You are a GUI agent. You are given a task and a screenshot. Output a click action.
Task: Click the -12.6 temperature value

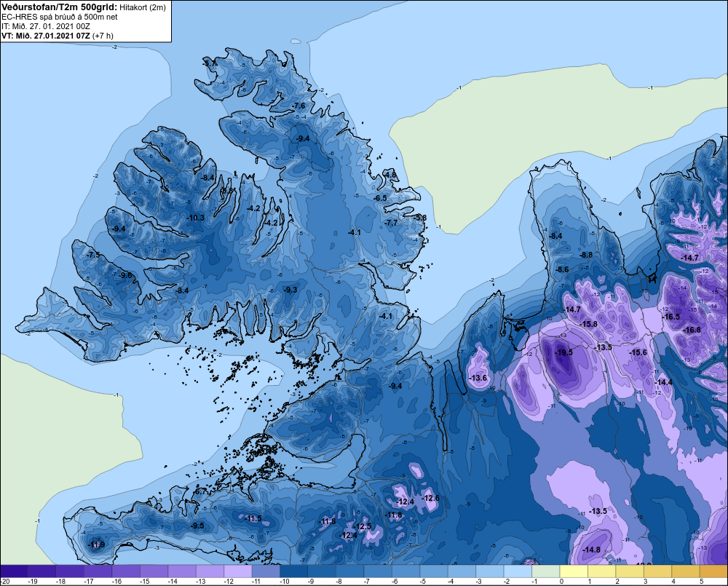coord(430,498)
